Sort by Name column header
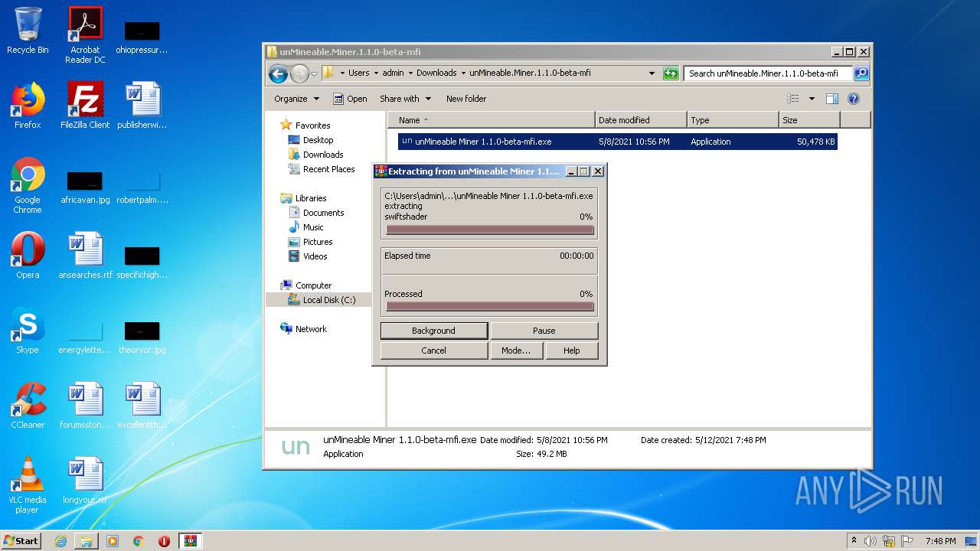The height and width of the screenshot is (551, 980). point(491,120)
